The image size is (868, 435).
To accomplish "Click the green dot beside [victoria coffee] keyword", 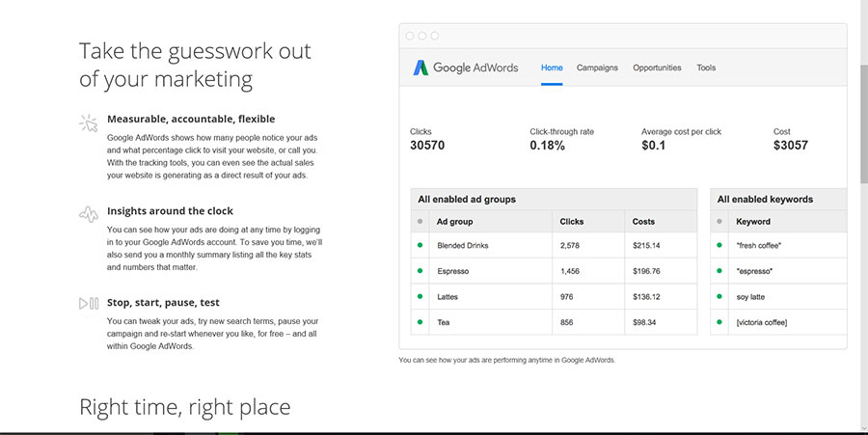I will [x=719, y=322].
